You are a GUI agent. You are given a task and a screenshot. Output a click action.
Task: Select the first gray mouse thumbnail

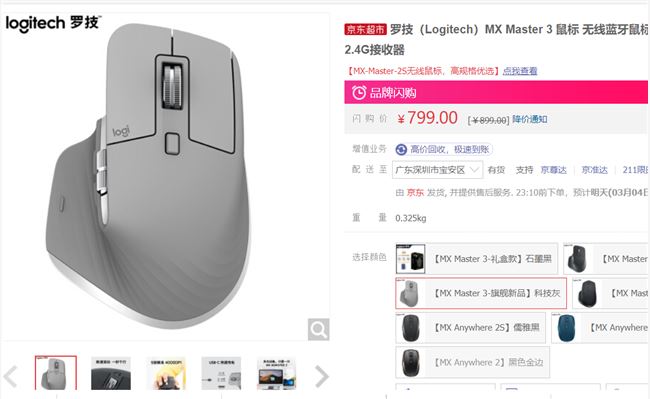point(56,373)
